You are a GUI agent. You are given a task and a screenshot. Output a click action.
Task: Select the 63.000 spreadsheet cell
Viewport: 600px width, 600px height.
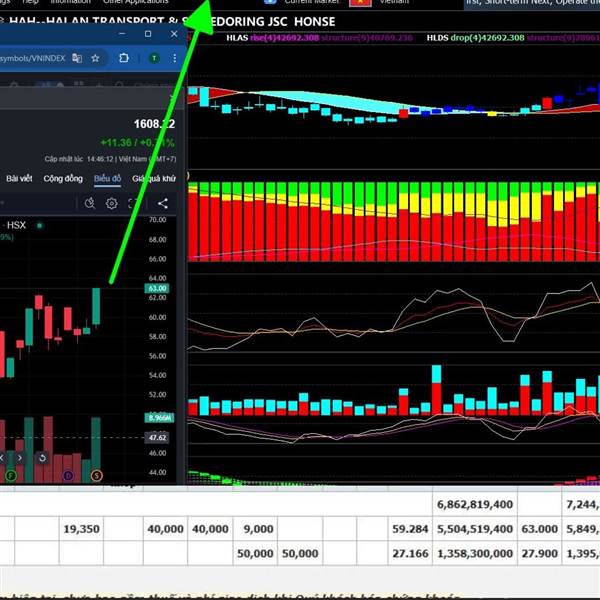539,529
